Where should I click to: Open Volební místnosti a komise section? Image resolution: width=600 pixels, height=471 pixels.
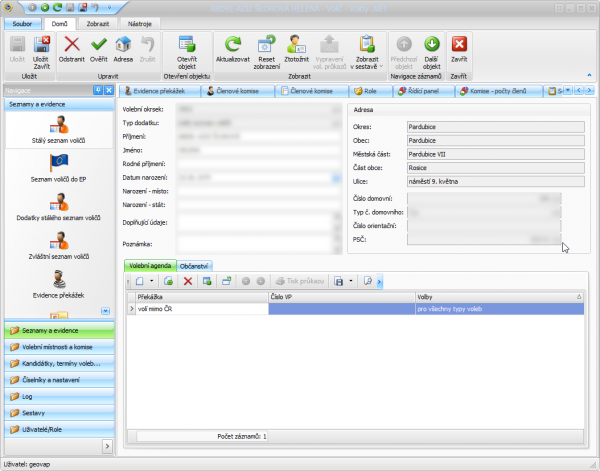(60, 346)
